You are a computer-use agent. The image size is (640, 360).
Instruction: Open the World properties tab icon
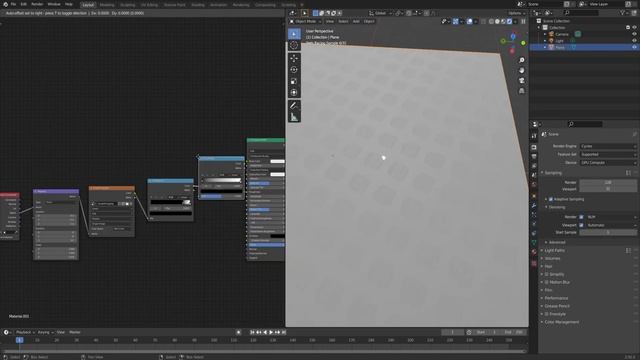(x=534, y=185)
